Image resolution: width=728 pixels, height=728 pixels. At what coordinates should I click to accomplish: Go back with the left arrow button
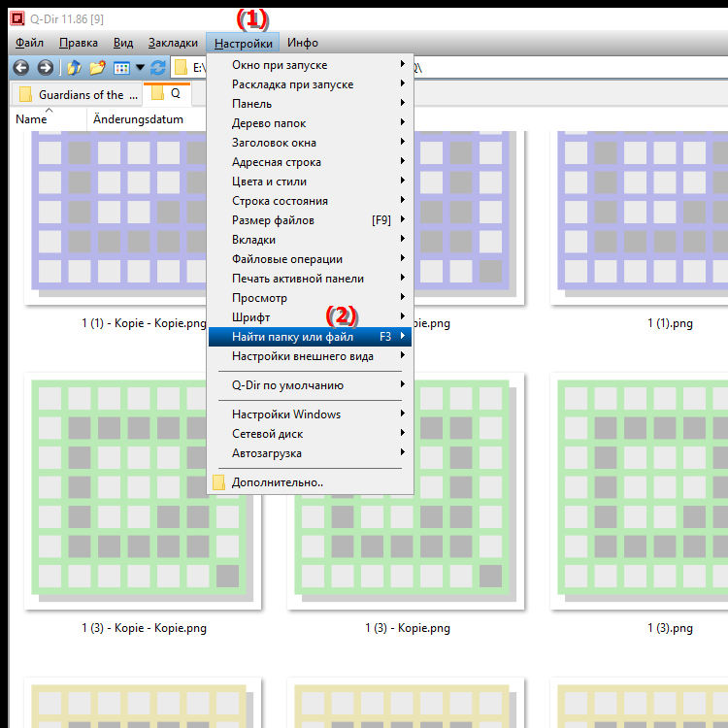[21, 68]
